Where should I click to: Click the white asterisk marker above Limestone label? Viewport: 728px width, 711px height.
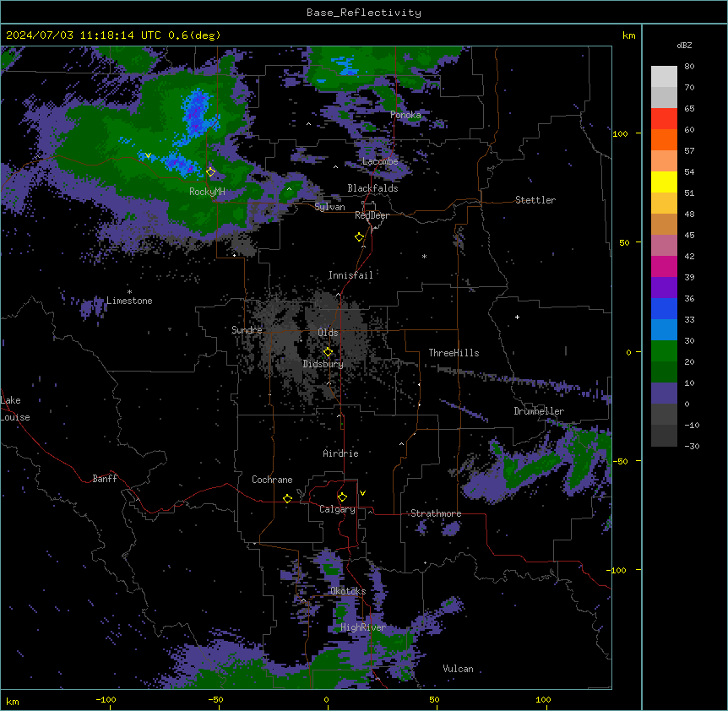coord(129,292)
